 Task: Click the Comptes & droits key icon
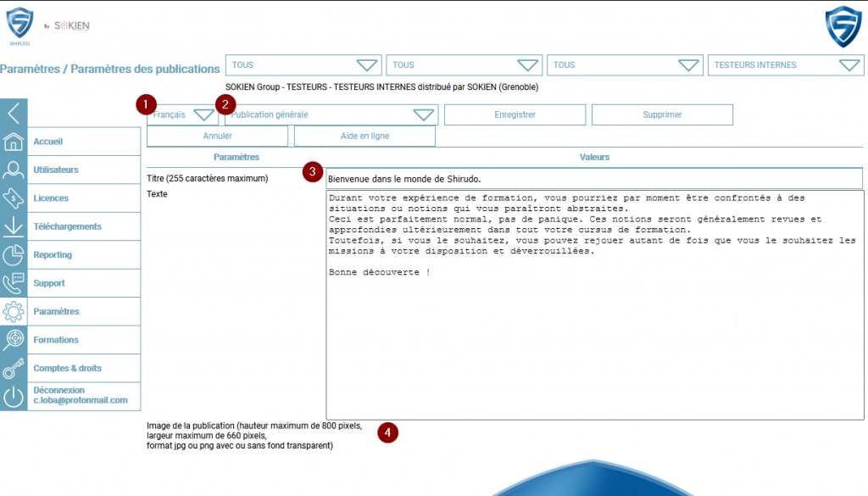point(14,369)
